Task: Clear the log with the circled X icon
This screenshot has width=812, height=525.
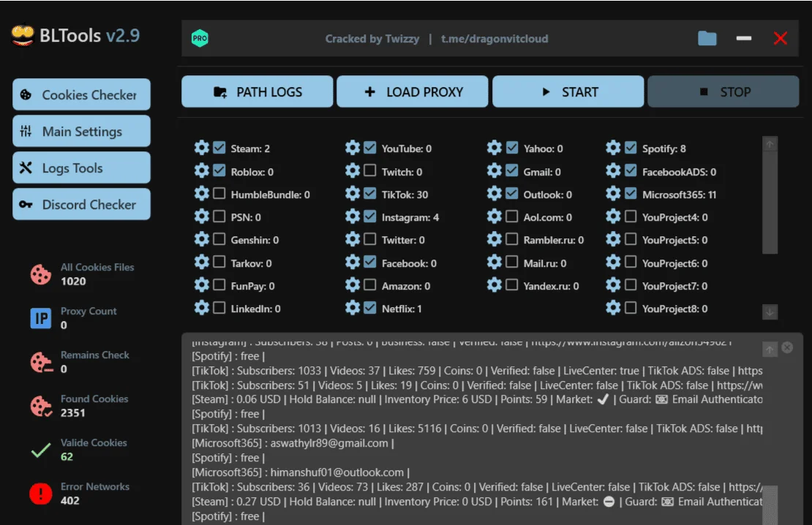Action: pos(787,347)
